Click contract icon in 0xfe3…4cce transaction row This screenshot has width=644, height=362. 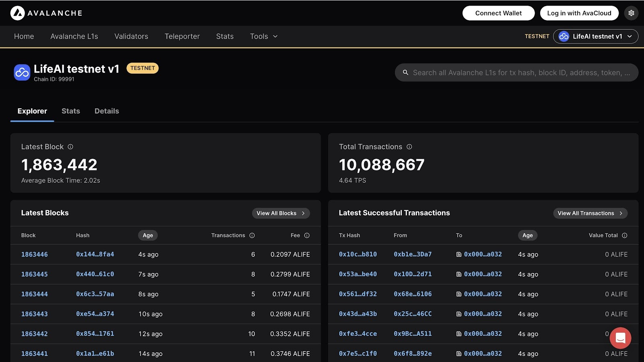coord(459,334)
